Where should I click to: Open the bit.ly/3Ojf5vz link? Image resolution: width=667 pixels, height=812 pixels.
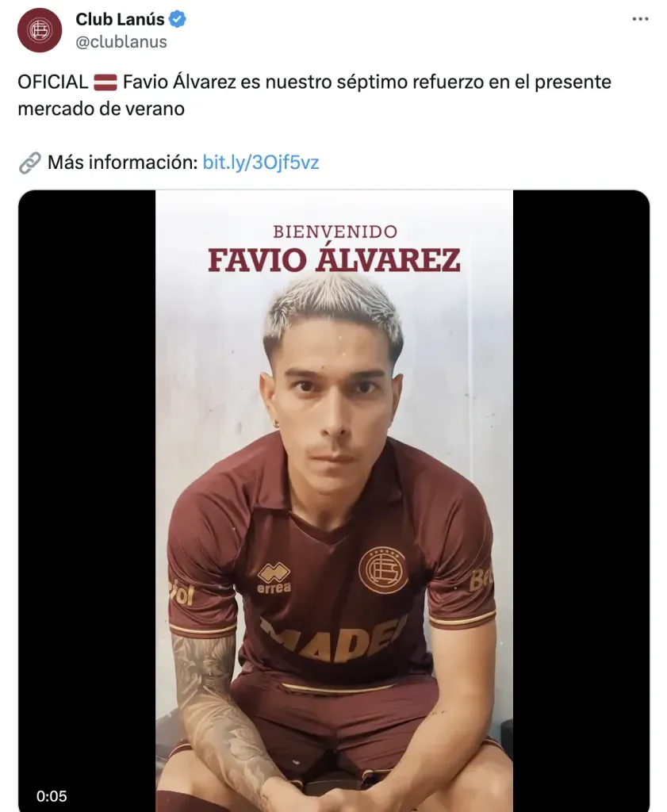coord(260,163)
